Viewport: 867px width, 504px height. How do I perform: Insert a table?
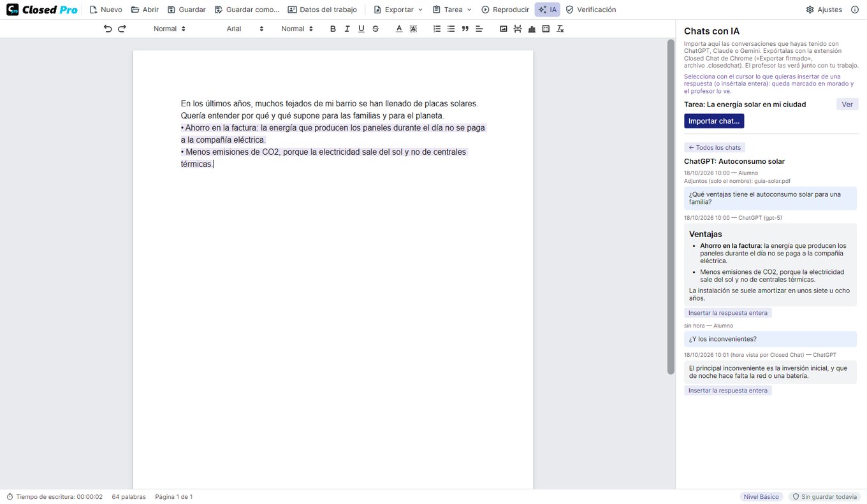(546, 29)
